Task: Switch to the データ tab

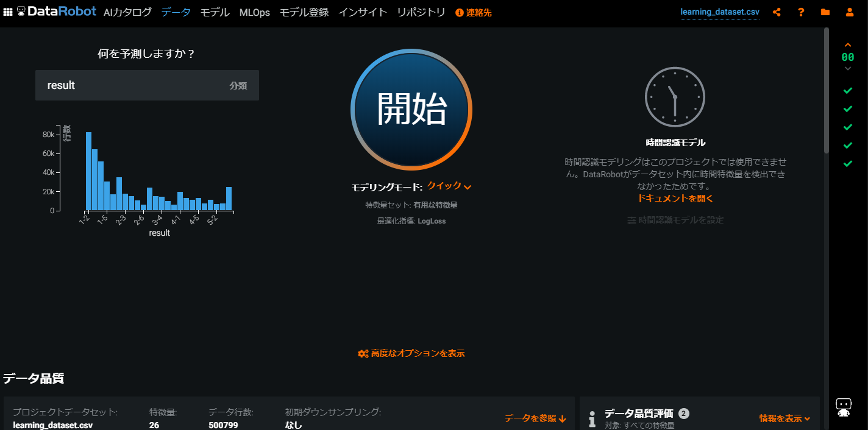Action: coord(176,12)
